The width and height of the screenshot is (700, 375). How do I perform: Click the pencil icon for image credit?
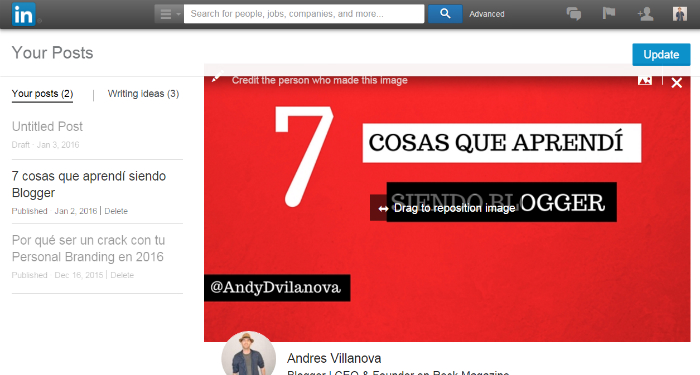[217, 77]
